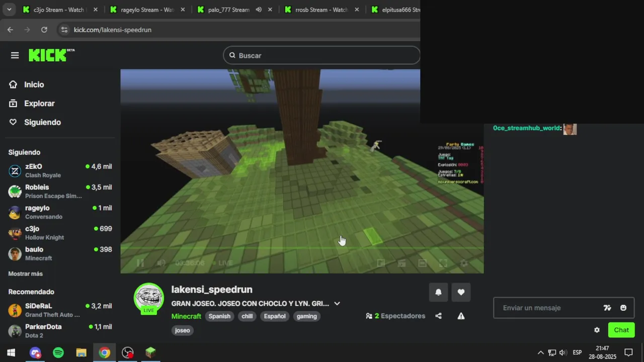Switch to rageylo Stream browser tab

point(147,10)
